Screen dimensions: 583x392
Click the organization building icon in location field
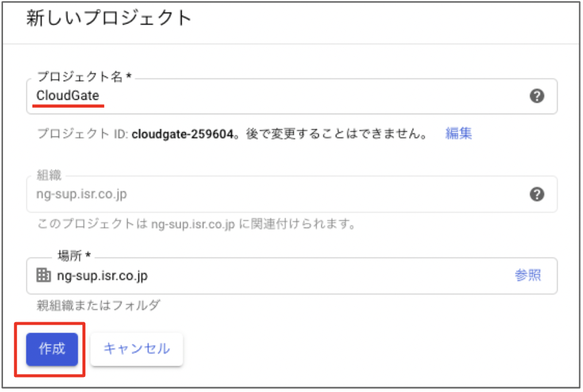tap(43, 275)
